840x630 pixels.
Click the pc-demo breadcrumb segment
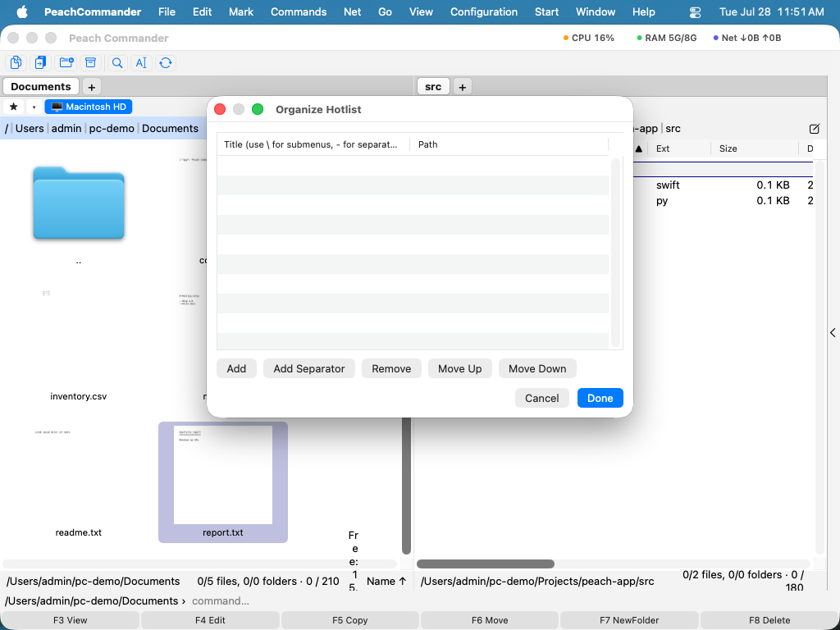click(x=112, y=129)
